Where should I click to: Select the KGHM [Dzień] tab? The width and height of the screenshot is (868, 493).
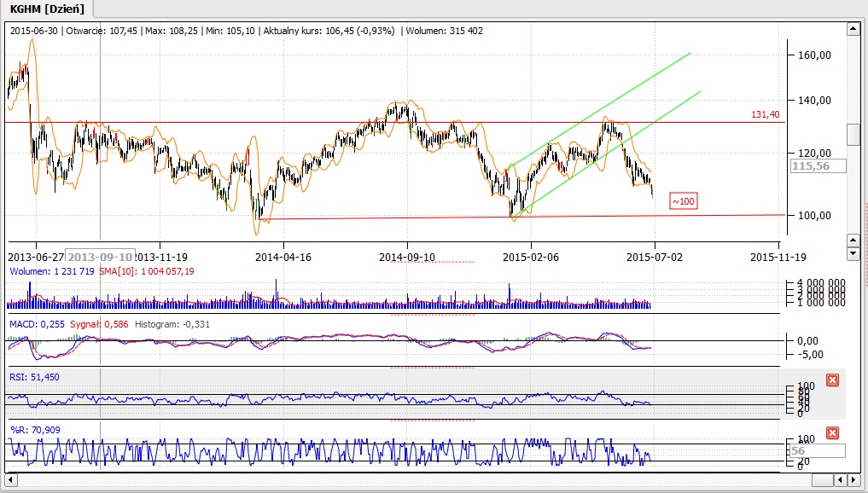click(46, 9)
